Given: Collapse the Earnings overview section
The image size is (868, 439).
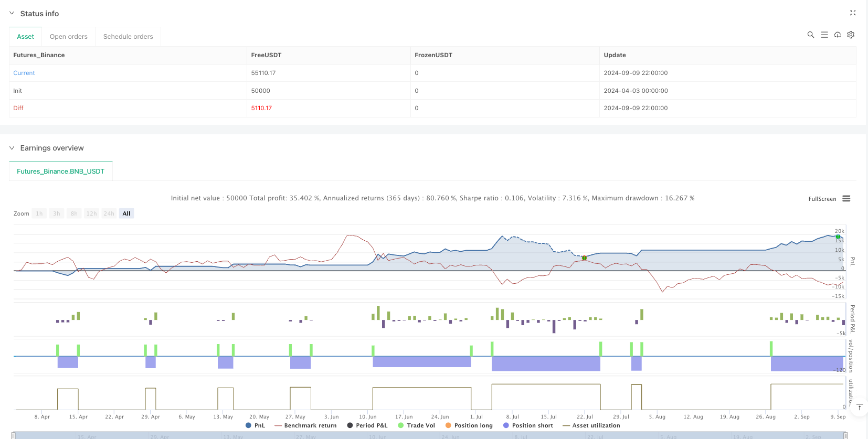Looking at the screenshot, I should [x=12, y=148].
